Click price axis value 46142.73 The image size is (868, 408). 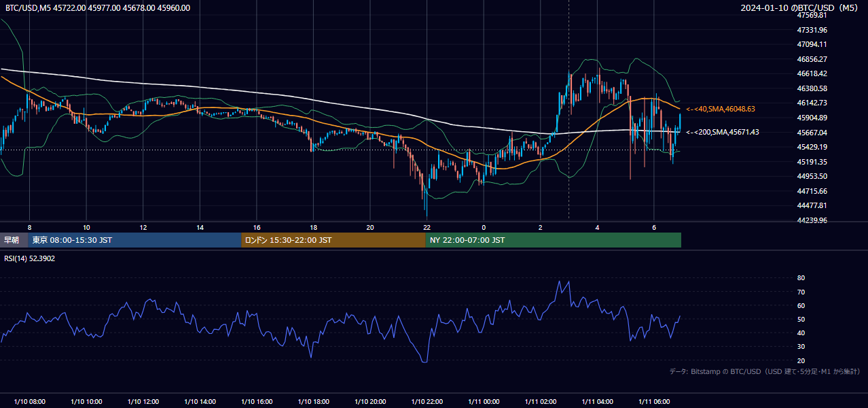(812, 103)
